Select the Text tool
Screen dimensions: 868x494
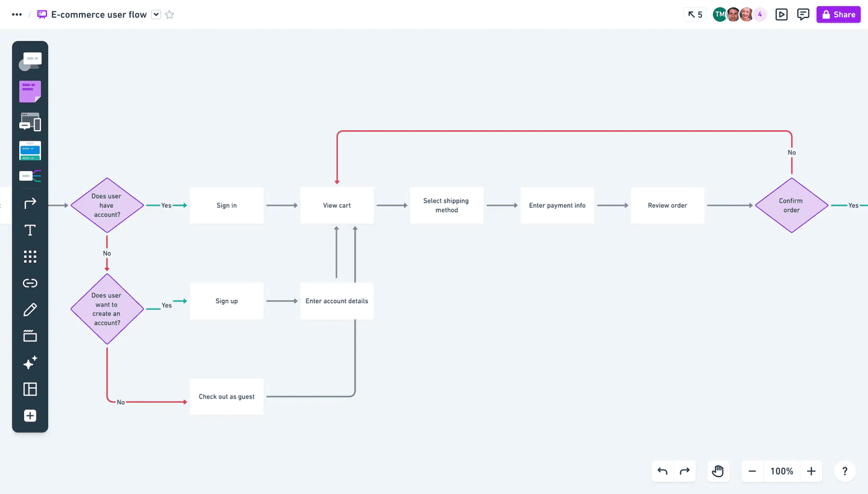29,229
